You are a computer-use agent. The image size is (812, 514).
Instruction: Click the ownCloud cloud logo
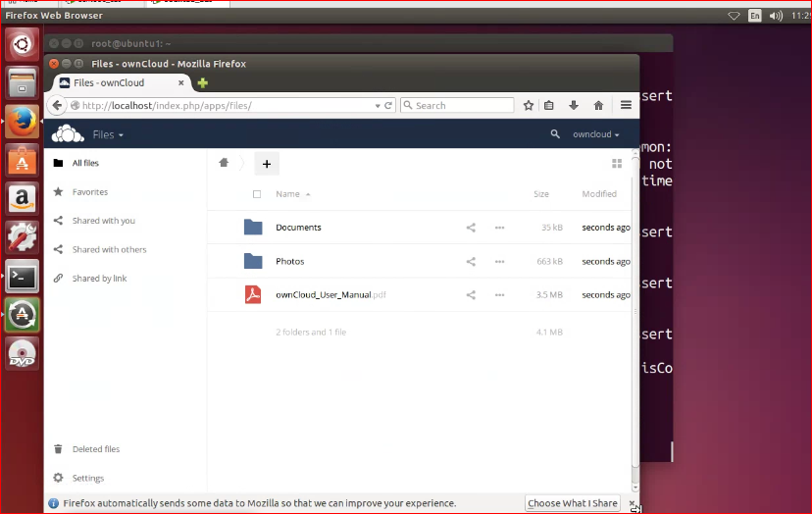coord(68,133)
